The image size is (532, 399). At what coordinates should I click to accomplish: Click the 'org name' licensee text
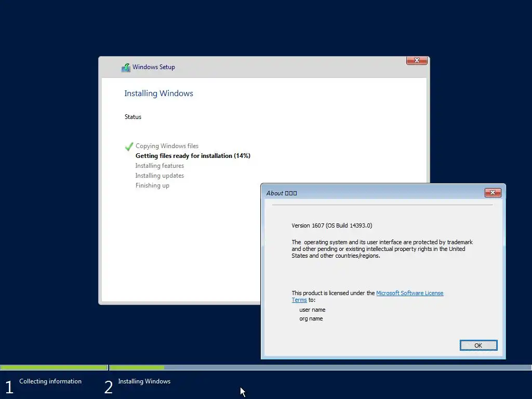311,318
